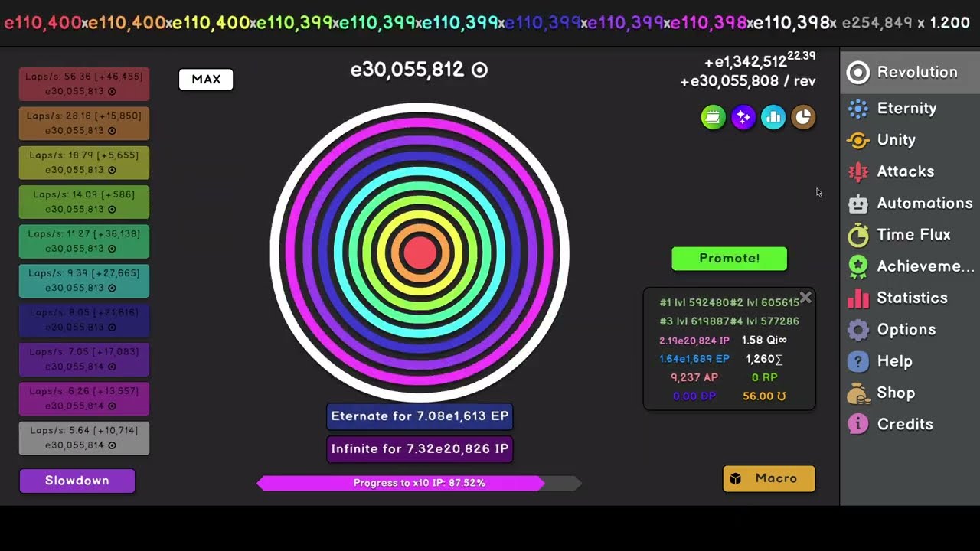The image size is (980, 551).
Task: Click the e30,055,812 currency total
Action: point(419,70)
